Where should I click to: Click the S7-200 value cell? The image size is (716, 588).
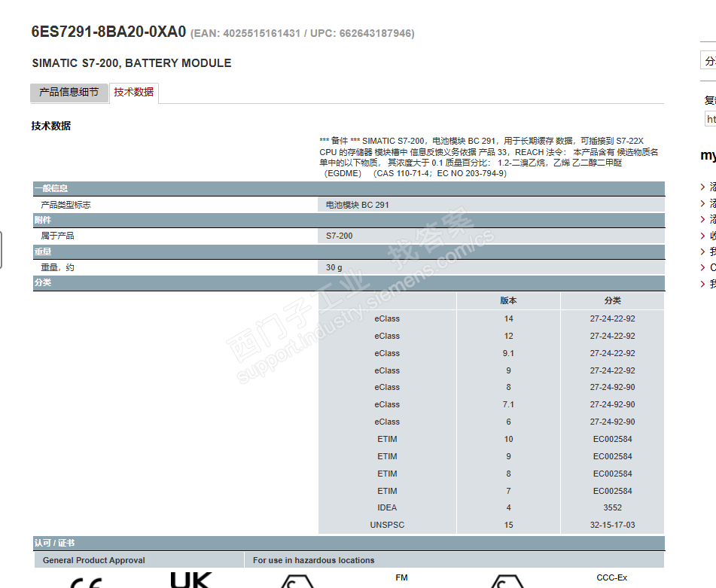click(491, 236)
